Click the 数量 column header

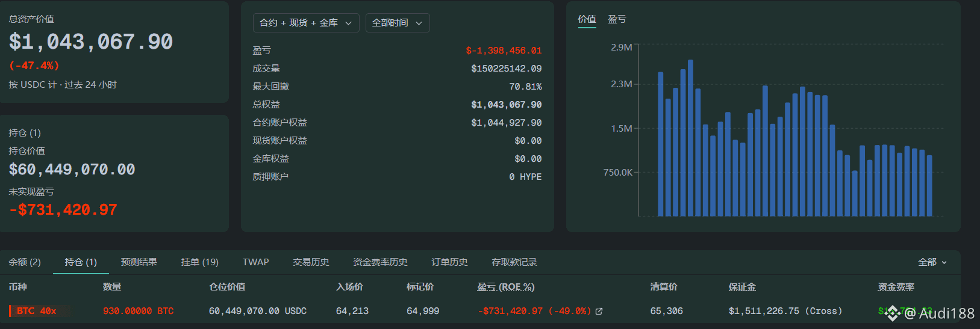[x=112, y=287]
